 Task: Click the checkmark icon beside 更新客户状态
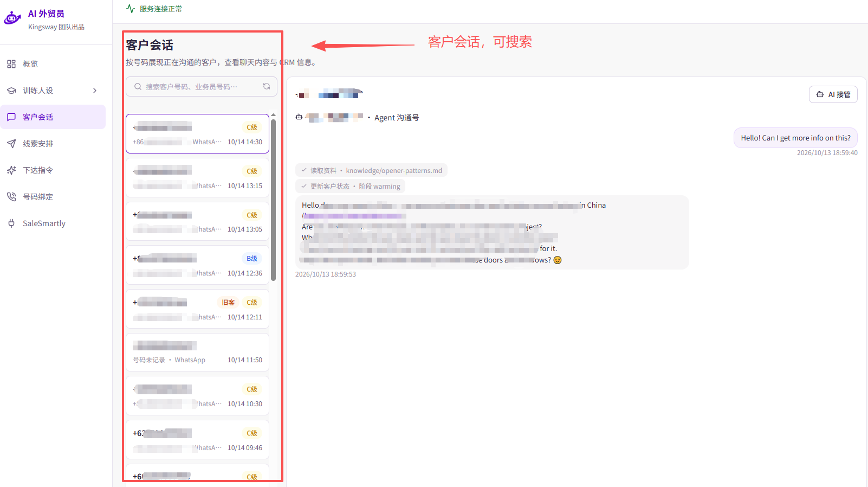pyautogui.click(x=304, y=186)
